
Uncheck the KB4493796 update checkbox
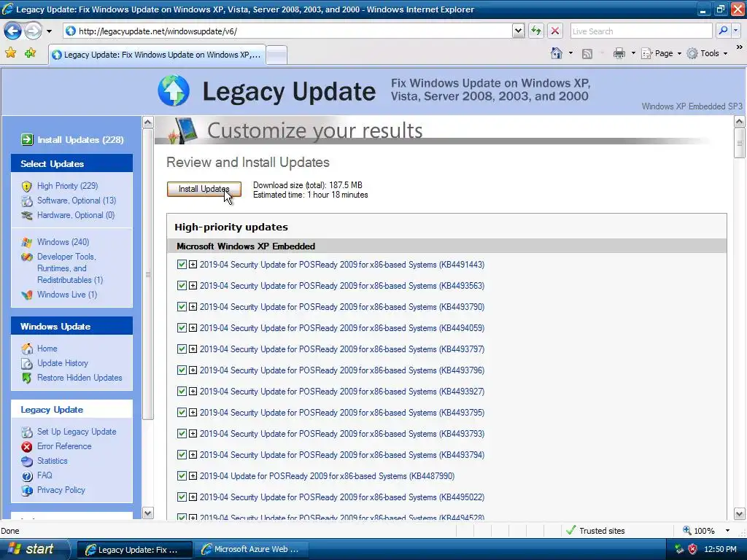[182, 370]
